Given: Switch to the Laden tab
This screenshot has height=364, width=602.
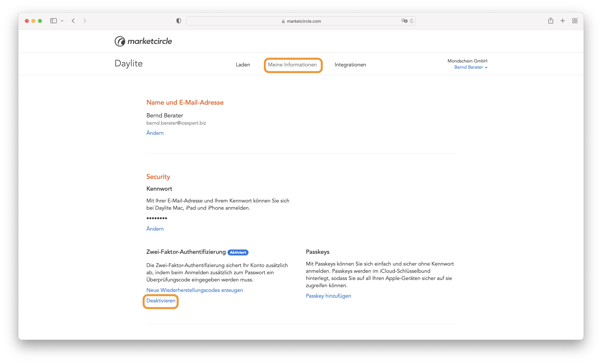Looking at the screenshot, I should (x=243, y=65).
